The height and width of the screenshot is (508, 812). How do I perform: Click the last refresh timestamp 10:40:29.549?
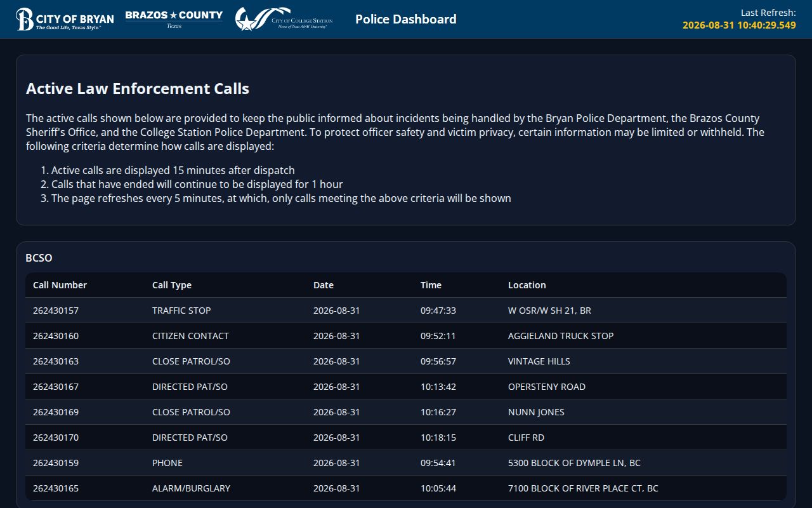click(739, 25)
